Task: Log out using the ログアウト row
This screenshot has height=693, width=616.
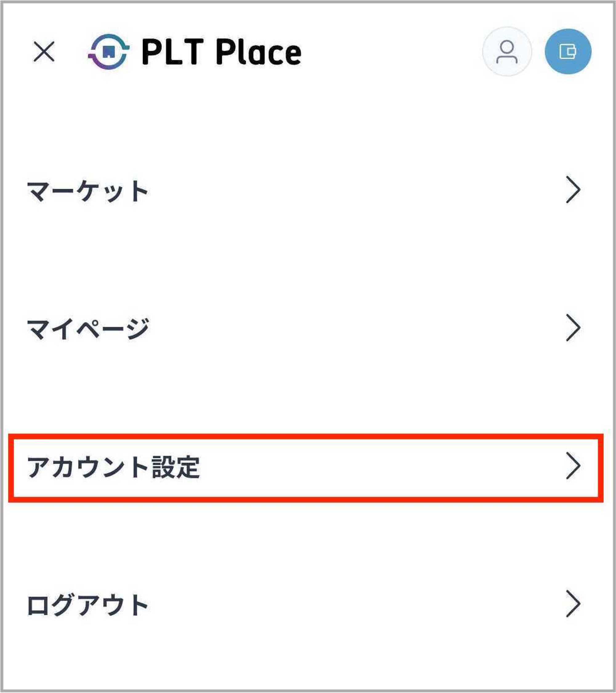Action: [305, 605]
